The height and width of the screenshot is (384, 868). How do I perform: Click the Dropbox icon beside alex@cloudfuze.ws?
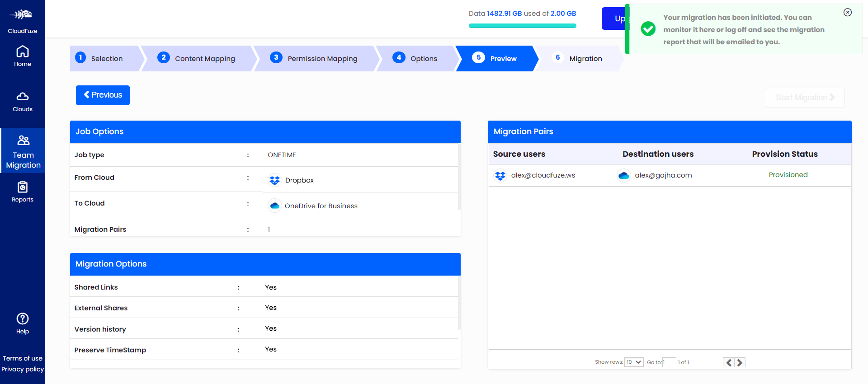tap(500, 175)
